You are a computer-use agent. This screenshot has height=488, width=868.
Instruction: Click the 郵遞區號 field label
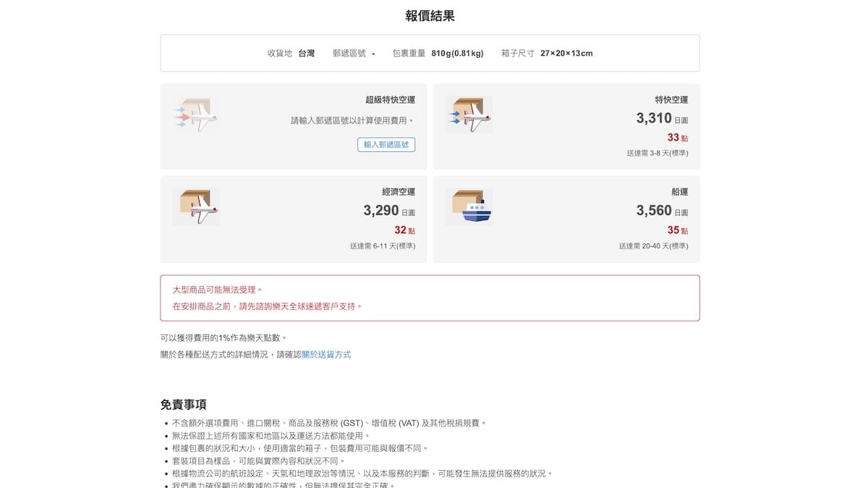[x=349, y=54]
